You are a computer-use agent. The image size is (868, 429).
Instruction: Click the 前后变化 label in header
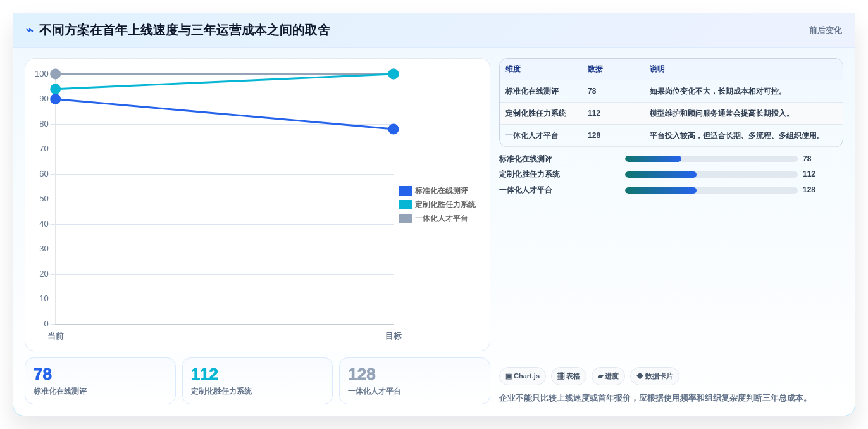pyautogui.click(x=825, y=30)
